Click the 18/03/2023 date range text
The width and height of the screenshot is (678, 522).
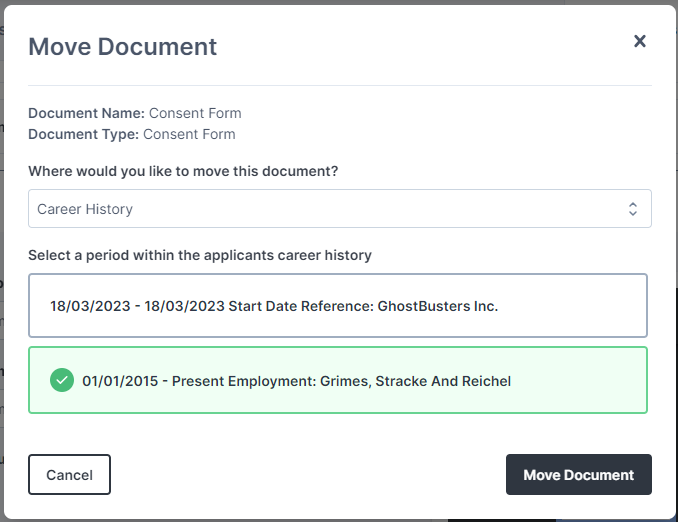pyautogui.click(x=137, y=306)
